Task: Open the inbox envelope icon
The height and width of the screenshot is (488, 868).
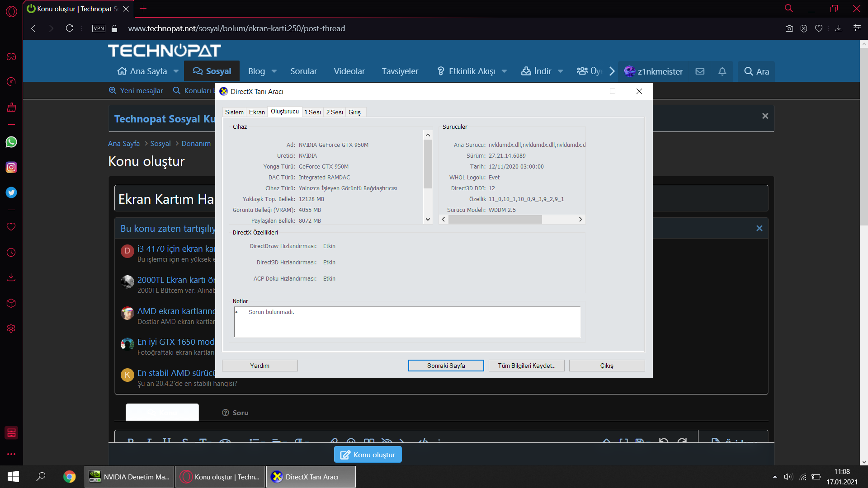Action: pos(700,71)
